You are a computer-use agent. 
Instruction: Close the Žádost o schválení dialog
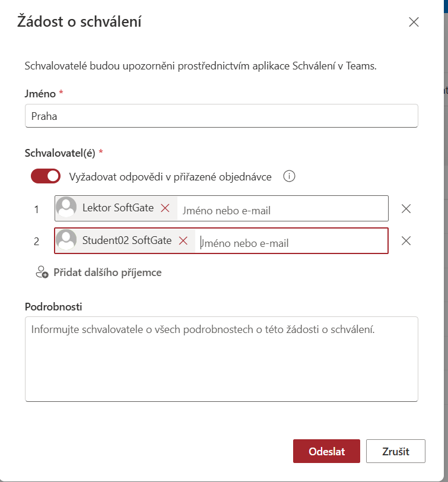(414, 23)
